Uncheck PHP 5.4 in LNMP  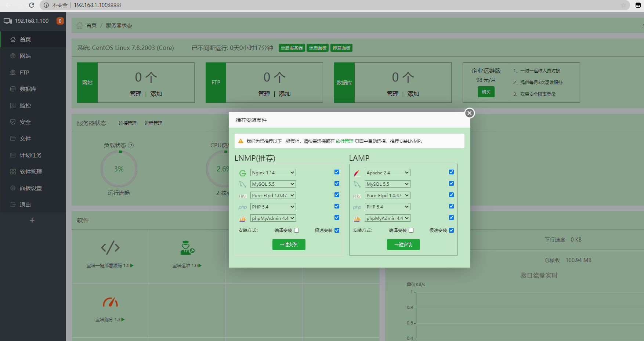[x=337, y=206]
